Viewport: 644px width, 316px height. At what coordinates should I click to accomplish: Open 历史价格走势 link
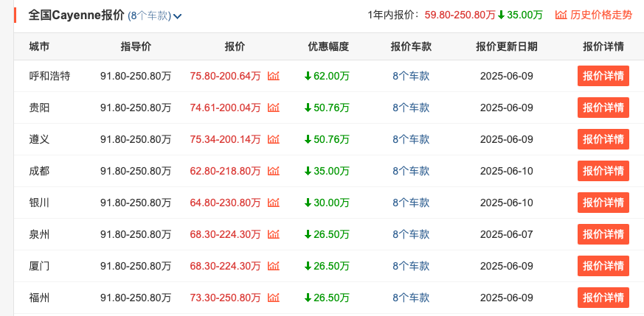point(594,15)
